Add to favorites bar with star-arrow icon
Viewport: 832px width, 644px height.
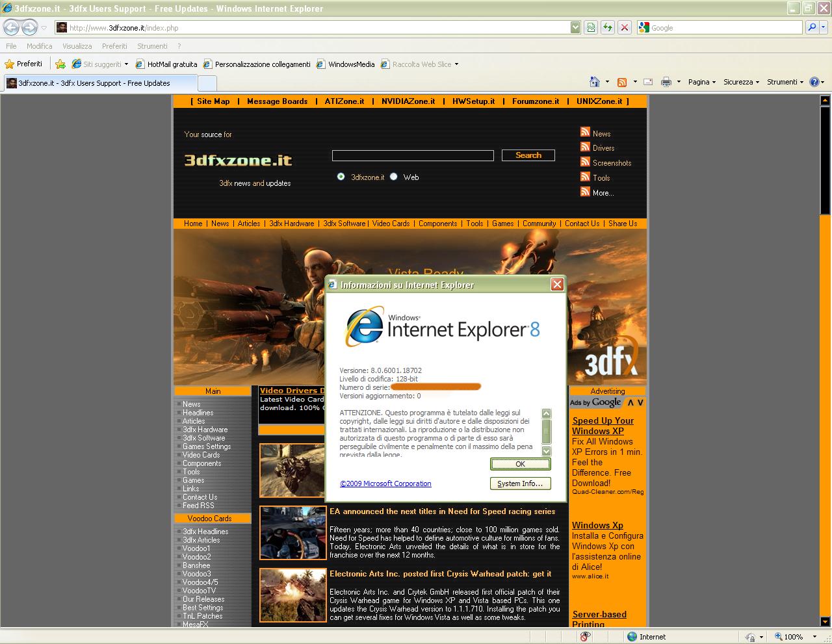tap(60, 64)
